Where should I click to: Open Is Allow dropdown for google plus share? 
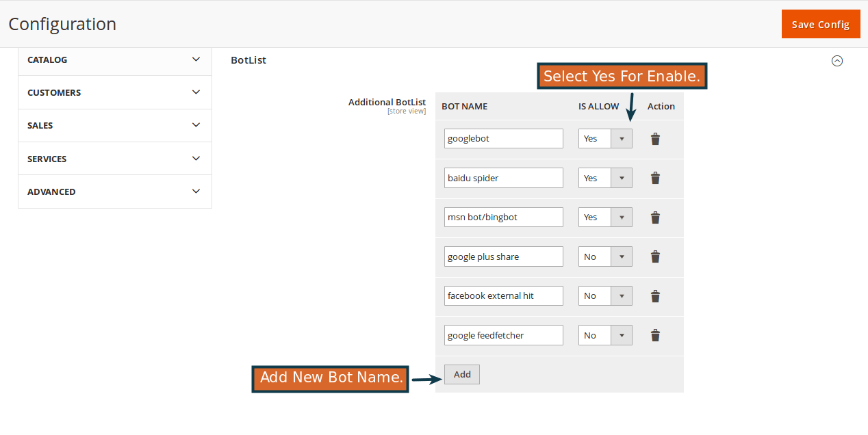[605, 256]
